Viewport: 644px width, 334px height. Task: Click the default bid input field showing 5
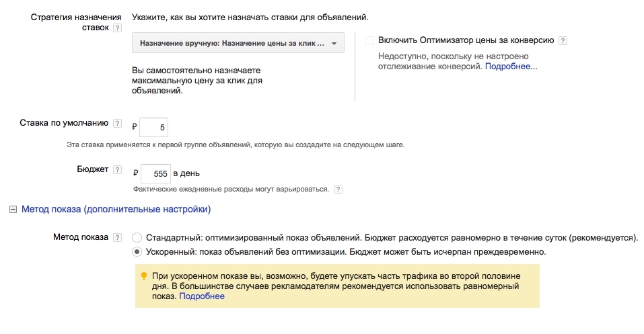coord(153,127)
